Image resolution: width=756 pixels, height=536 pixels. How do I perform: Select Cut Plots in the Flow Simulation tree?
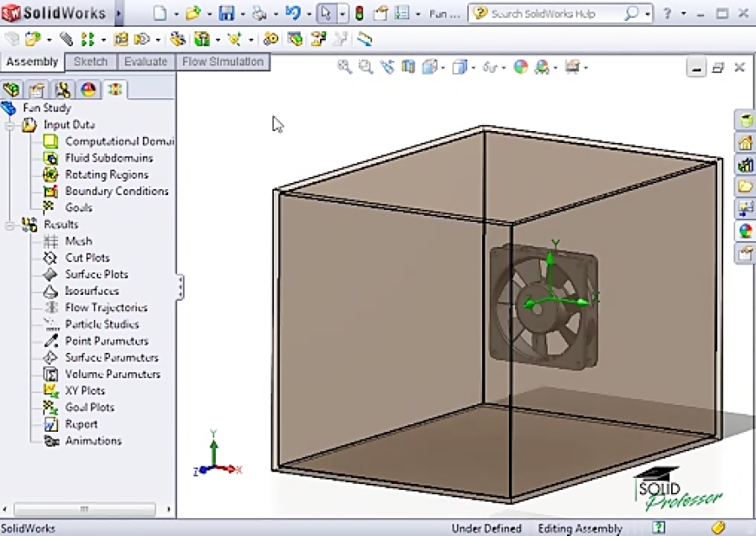click(87, 257)
